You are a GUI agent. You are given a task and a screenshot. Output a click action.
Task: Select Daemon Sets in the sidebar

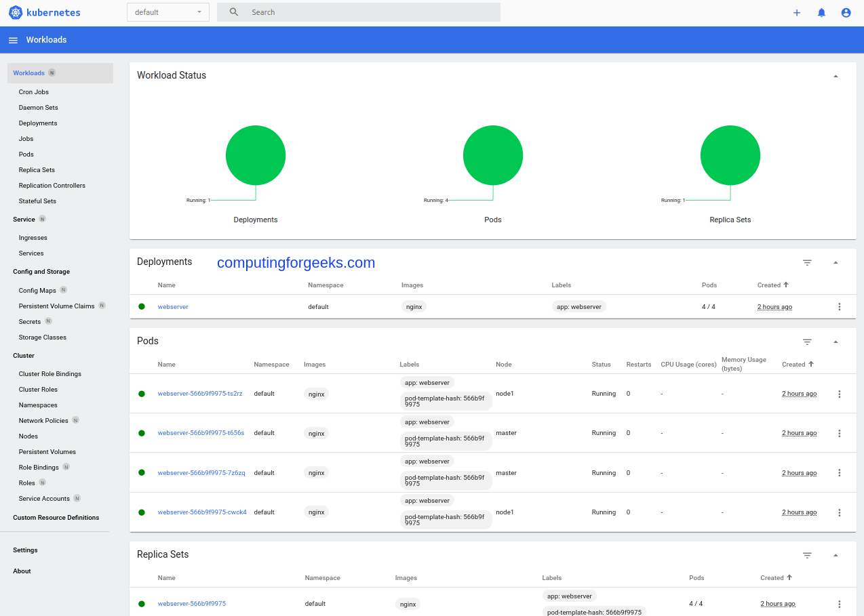[38, 107]
